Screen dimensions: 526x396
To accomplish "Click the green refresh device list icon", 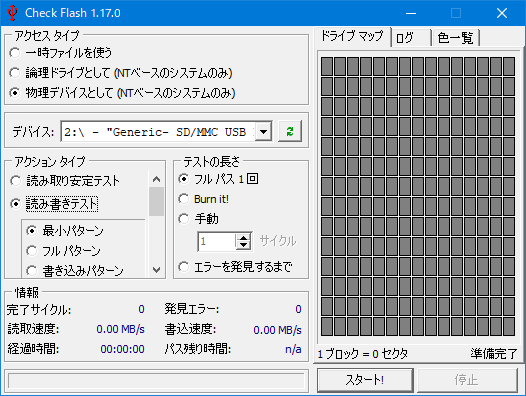I will tap(290, 131).
